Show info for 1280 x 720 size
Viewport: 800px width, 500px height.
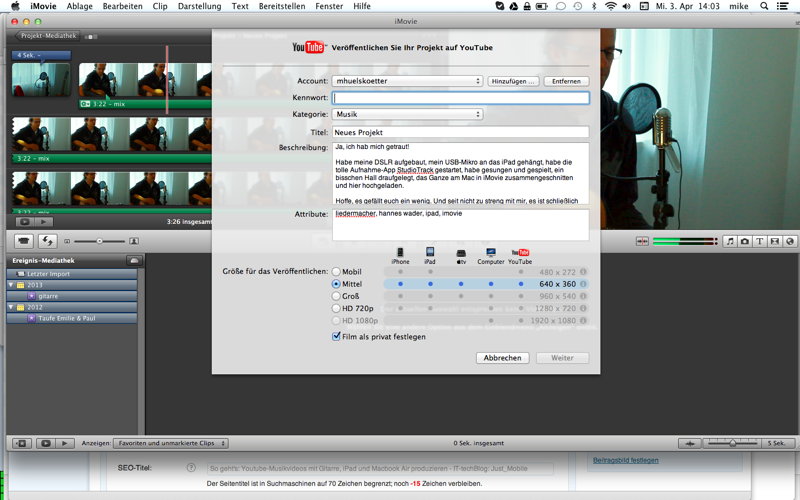(583, 309)
